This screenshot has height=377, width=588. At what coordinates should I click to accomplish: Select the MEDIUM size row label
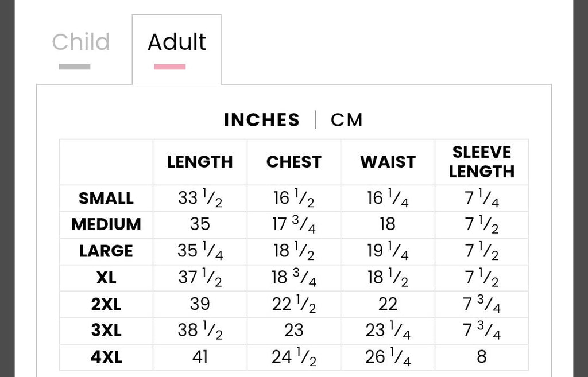(106, 224)
